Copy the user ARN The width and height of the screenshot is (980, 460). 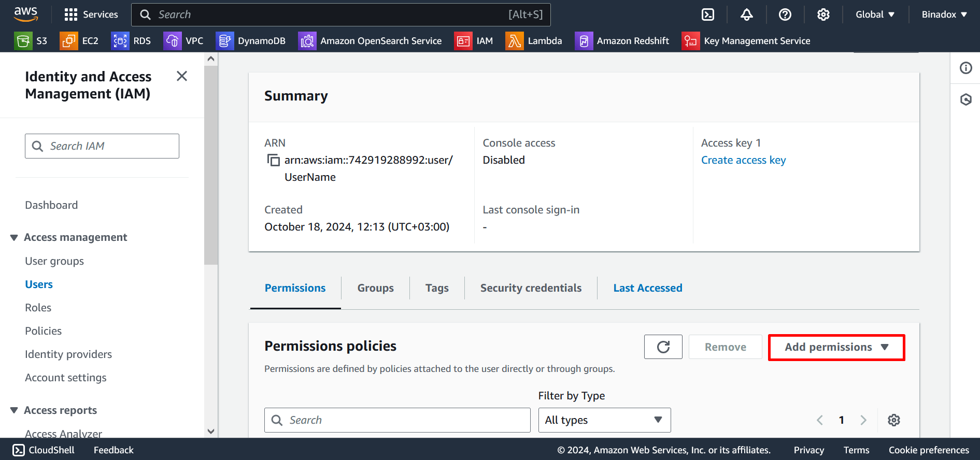click(273, 160)
